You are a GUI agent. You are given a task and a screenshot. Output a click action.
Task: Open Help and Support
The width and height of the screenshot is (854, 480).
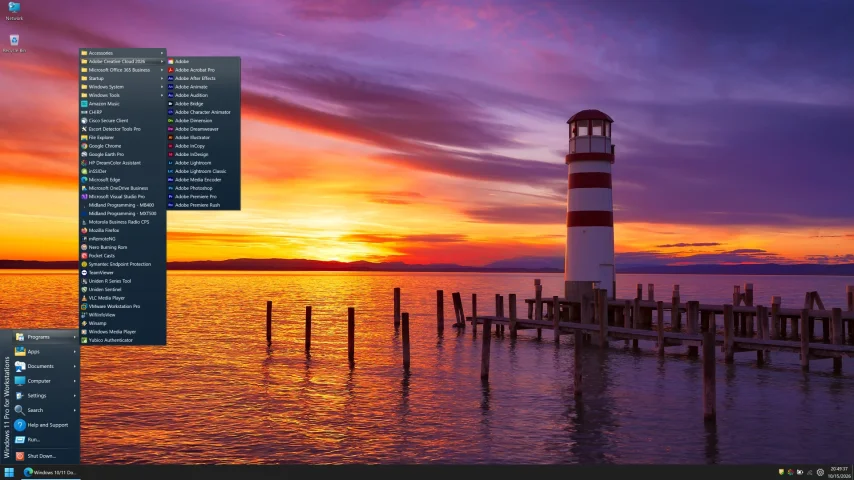(46, 425)
